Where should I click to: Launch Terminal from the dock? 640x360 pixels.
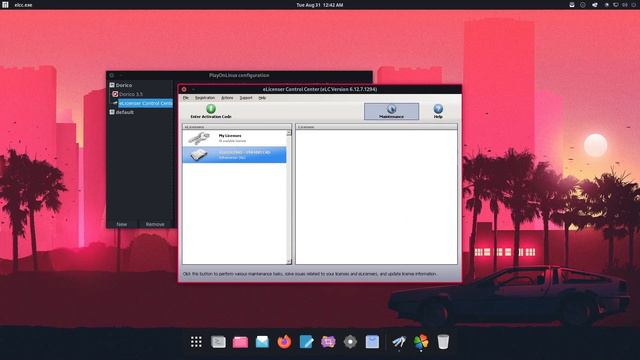pos(218,342)
